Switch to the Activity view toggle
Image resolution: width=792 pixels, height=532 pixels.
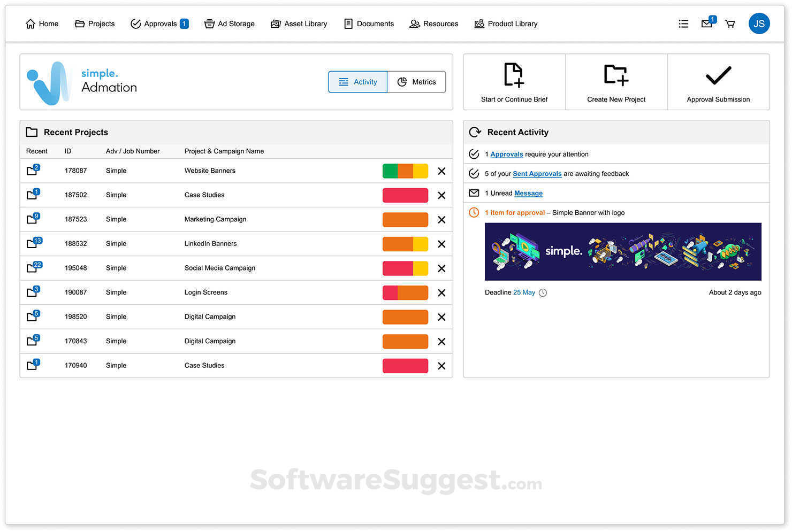pos(357,82)
